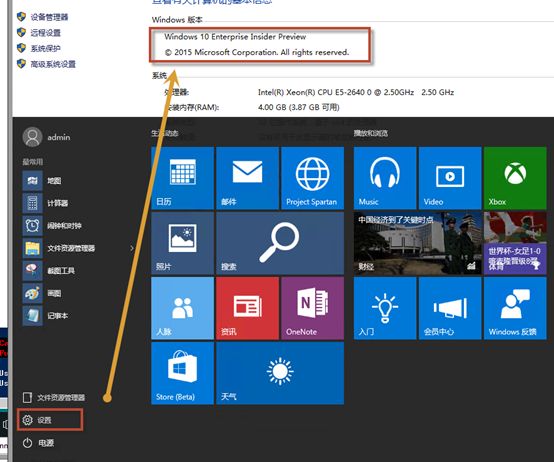Open the OneNote tile
This screenshot has width=554, height=462.
click(x=312, y=308)
